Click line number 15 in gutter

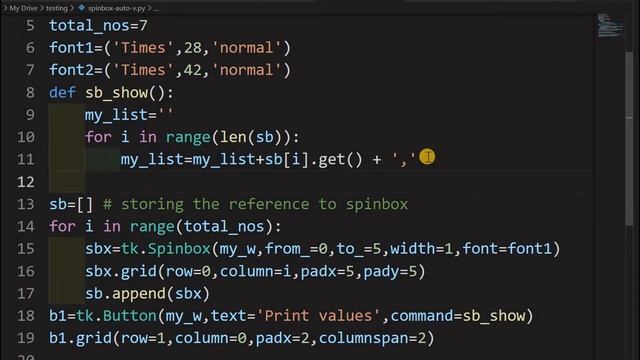pyautogui.click(x=26, y=249)
